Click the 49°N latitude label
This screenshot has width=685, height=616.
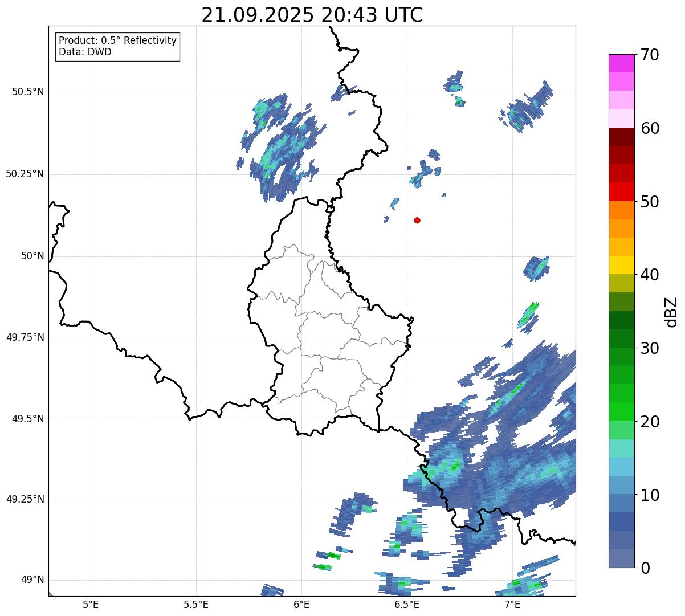(x=32, y=580)
